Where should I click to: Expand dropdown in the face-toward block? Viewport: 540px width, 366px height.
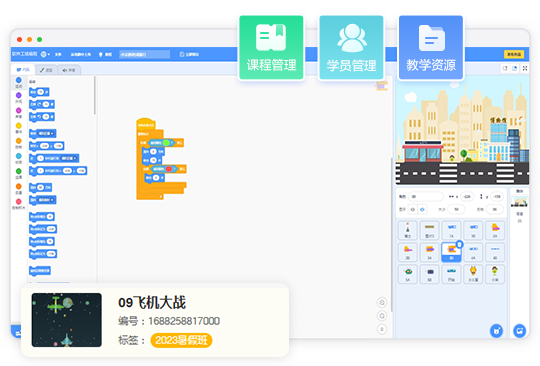pyautogui.click(x=46, y=200)
